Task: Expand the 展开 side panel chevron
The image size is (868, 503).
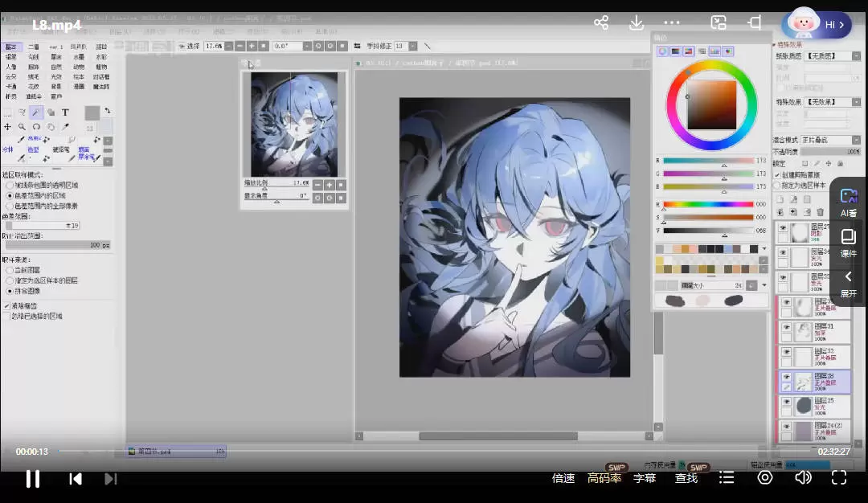Action: [x=849, y=284]
